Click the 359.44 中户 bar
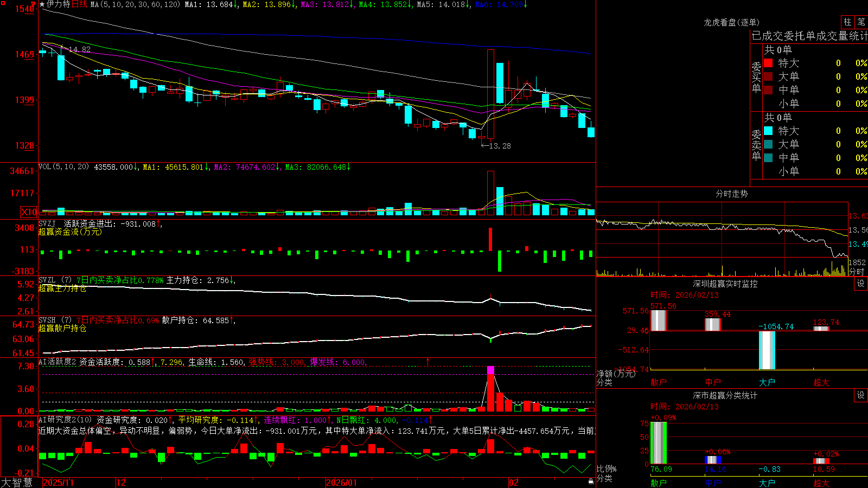 tap(712, 324)
